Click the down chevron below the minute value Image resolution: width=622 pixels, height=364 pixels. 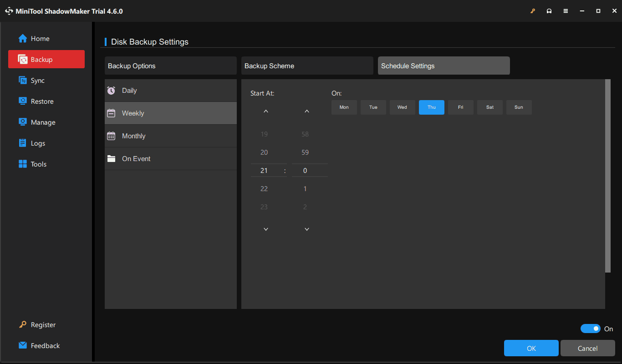pyautogui.click(x=306, y=229)
